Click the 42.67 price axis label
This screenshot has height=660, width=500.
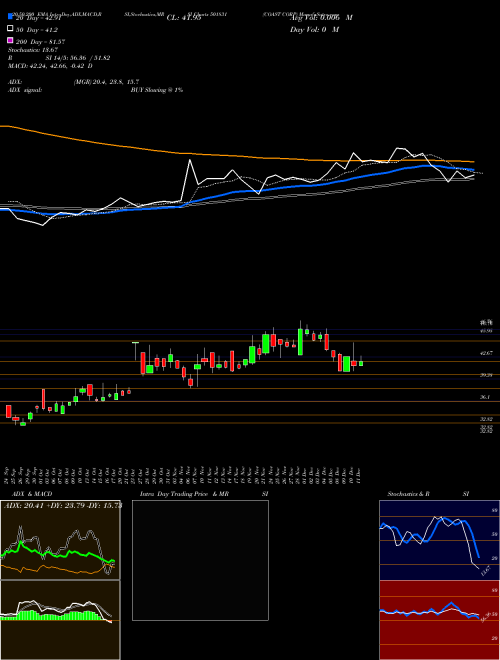pyautogui.click(x=486, y=353)
